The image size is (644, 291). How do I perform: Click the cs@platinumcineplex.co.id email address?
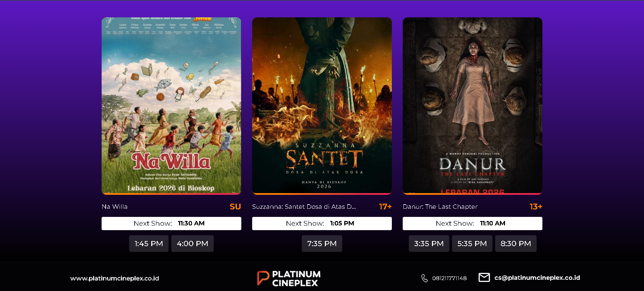pyautogui.click(x=537, y=278)
